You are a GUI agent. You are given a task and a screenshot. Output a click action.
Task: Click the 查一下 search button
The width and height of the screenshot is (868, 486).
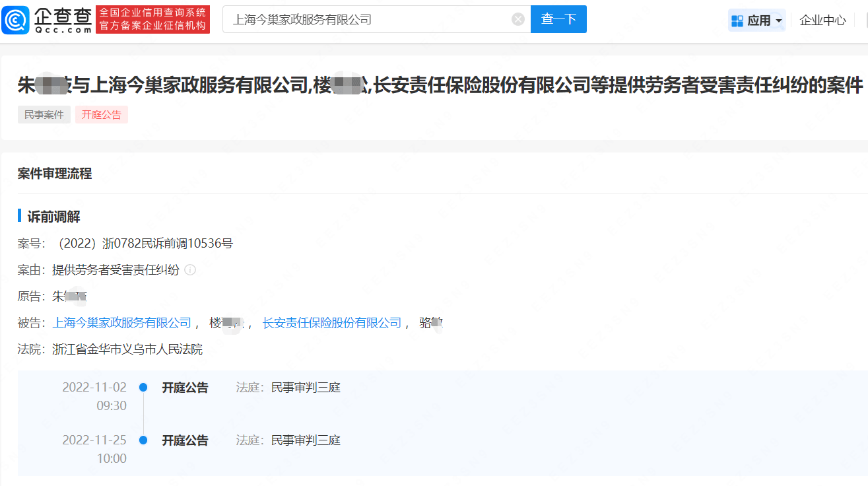click(558, 19)
